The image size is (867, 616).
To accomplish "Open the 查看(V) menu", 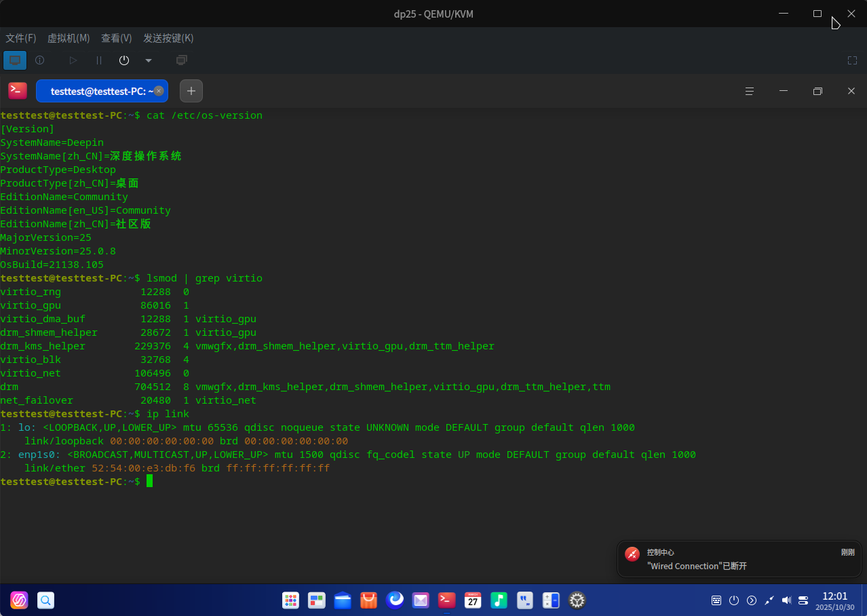I will pyautogui.click(x=117, y=38).
